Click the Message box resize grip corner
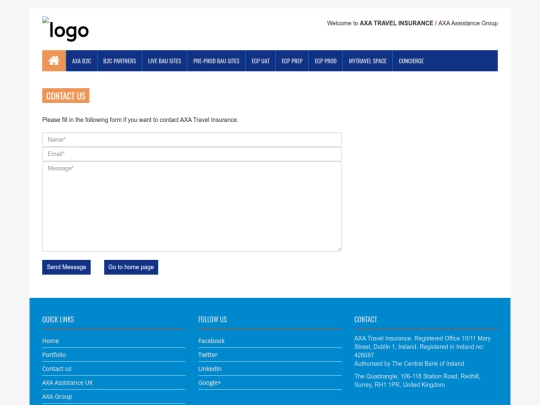Screen dimensions: 540x405 coord(339,249)
